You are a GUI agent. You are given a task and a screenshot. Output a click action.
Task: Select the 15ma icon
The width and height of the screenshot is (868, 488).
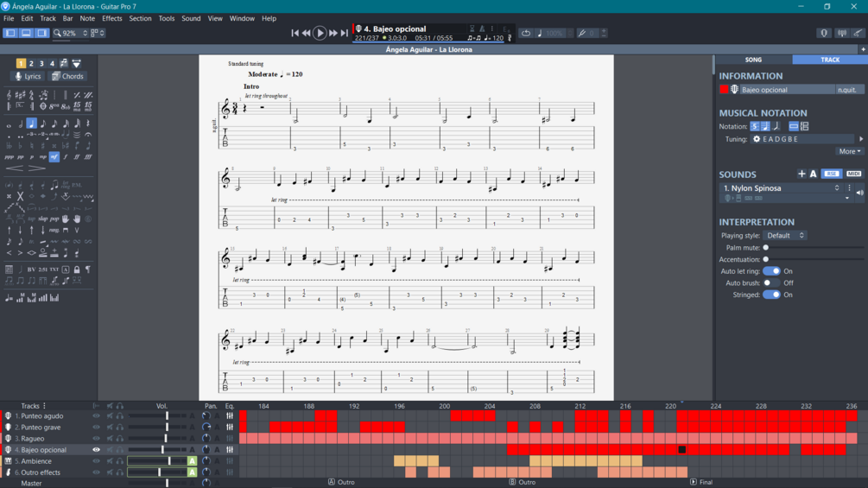[x=77, y=106]
